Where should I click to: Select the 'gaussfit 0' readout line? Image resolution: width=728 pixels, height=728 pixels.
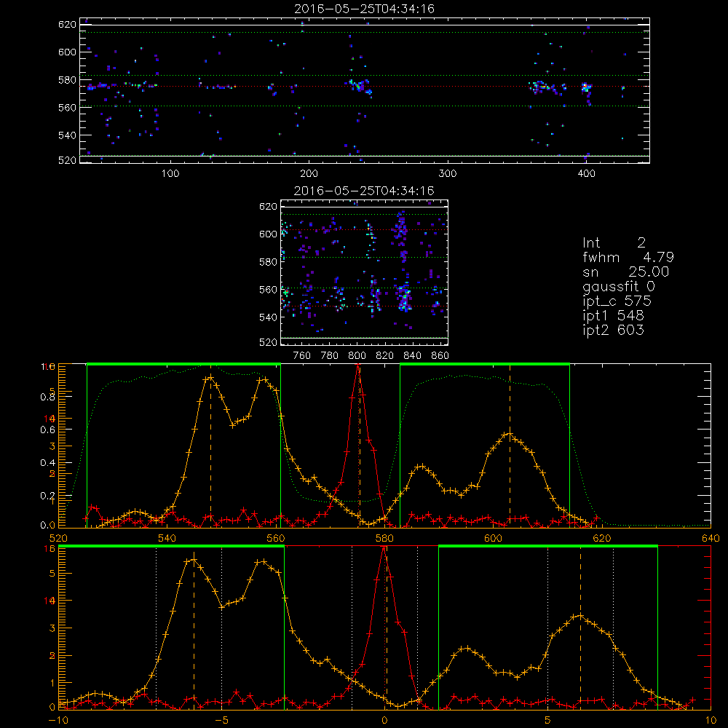coord(618,287)
